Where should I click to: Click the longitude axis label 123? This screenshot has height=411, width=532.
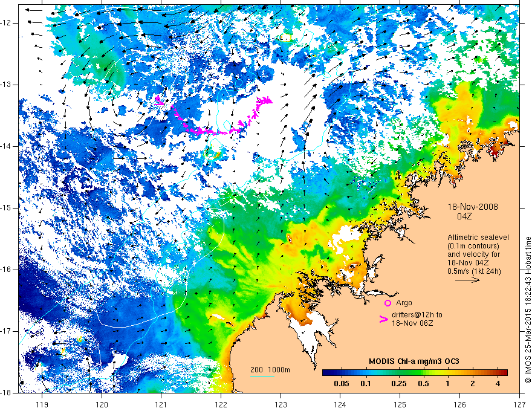[281, 404]
